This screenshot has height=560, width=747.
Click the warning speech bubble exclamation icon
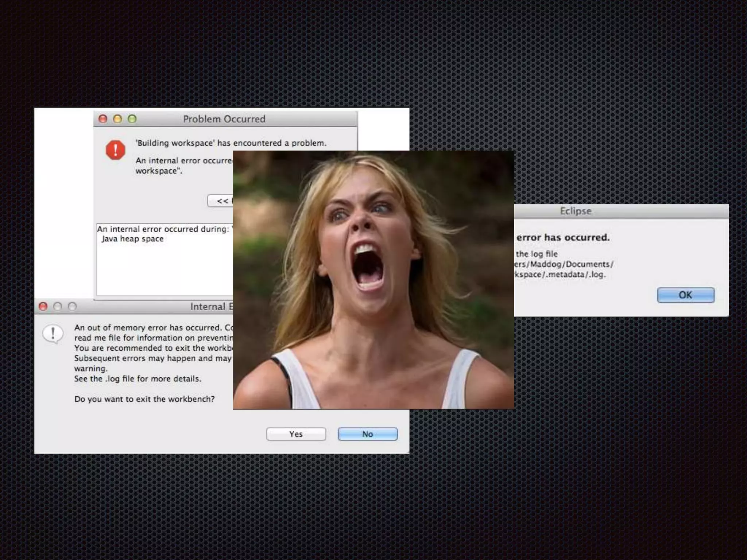[53, 334]
